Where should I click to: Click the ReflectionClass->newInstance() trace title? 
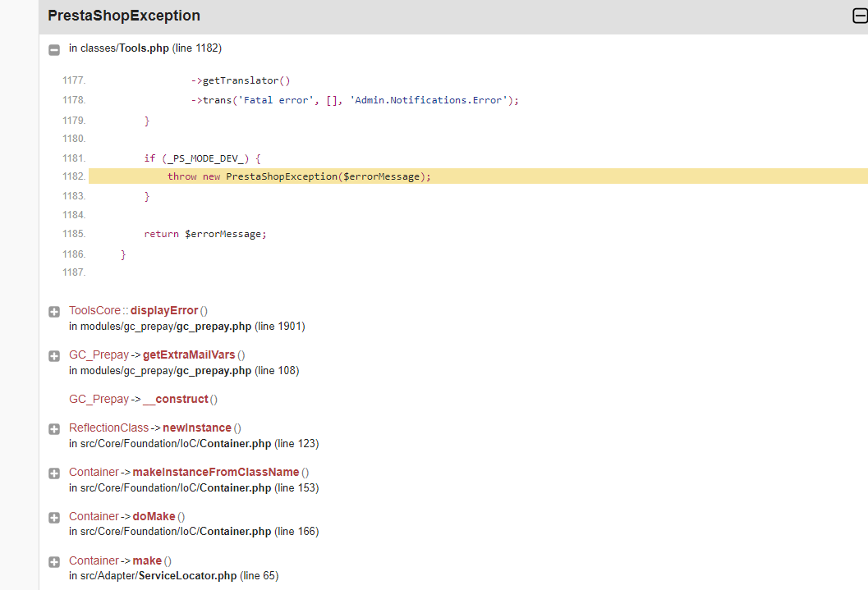point(155,428)
